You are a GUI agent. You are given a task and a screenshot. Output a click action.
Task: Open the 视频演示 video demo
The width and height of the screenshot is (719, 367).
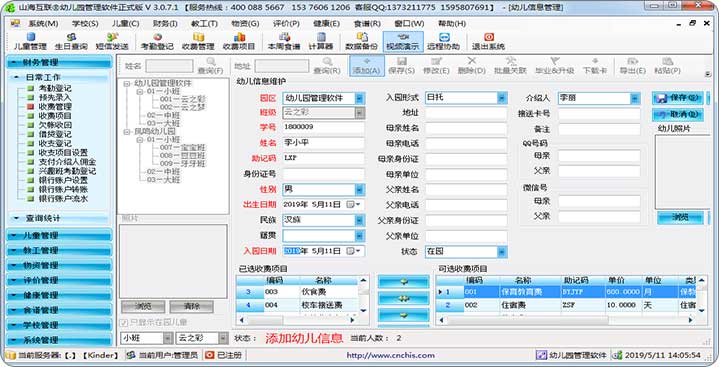tap(403, 41)
